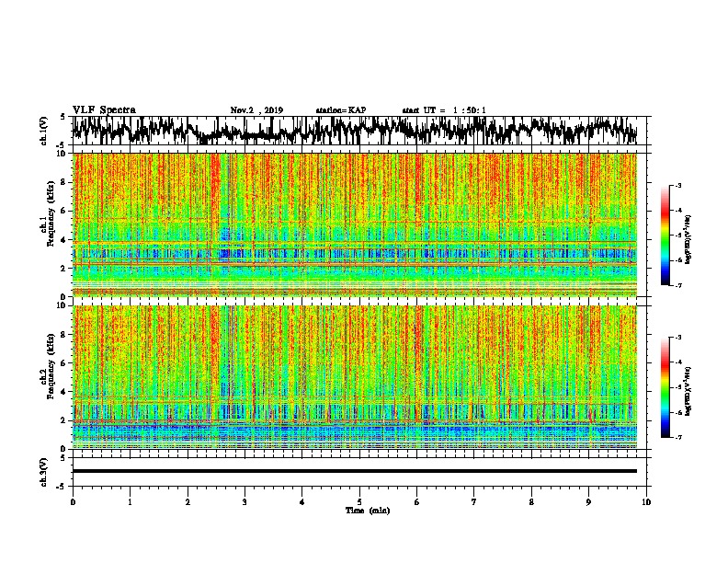Click time axis tick label "8"

pos(531,502)
